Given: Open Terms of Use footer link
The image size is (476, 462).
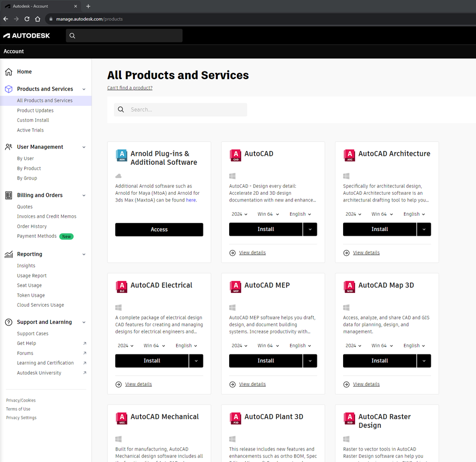Looking at the screenshot, I should pyautogui.click(x=18, y=409).
